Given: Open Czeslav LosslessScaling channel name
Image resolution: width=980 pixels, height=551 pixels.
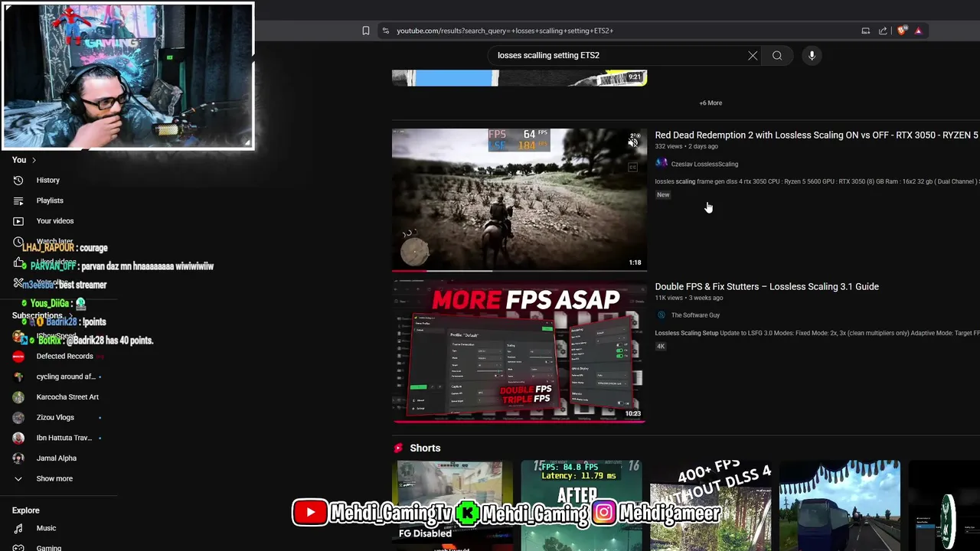Looking at the screenshot, I should 704,164.
